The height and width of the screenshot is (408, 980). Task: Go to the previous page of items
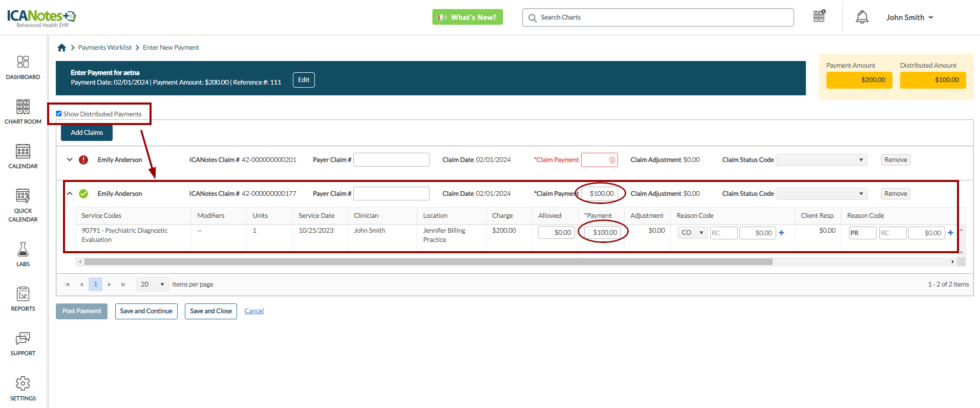pyautogui.click(x=81, y=284)
